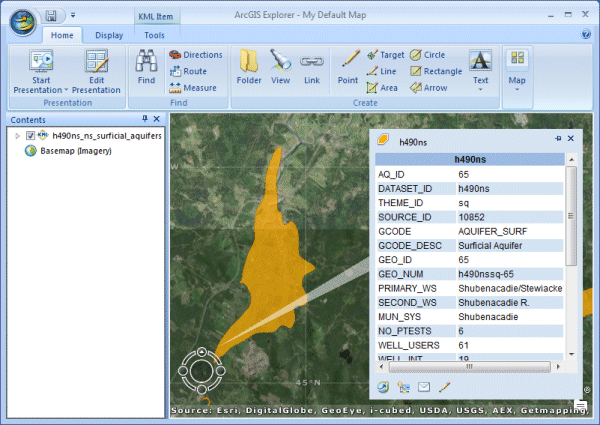Close the h490ns popup window
600x425 pixels.
click(571, 138)
